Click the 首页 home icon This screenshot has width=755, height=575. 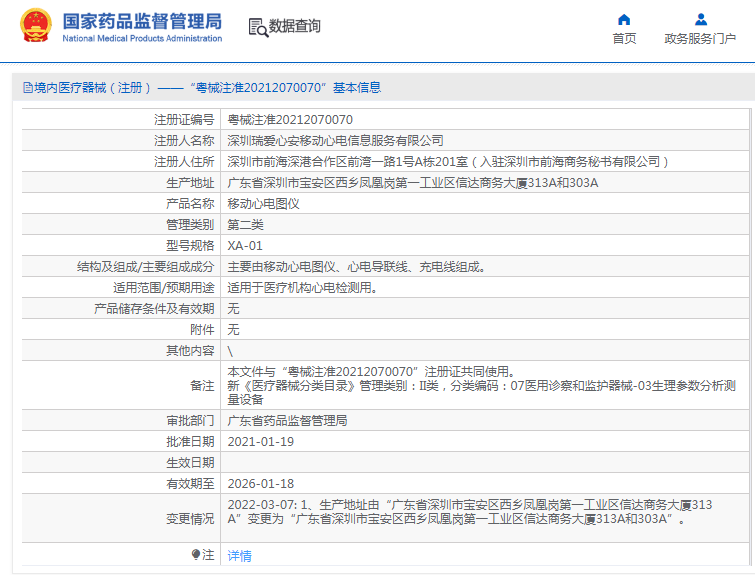tap(624, 20)
